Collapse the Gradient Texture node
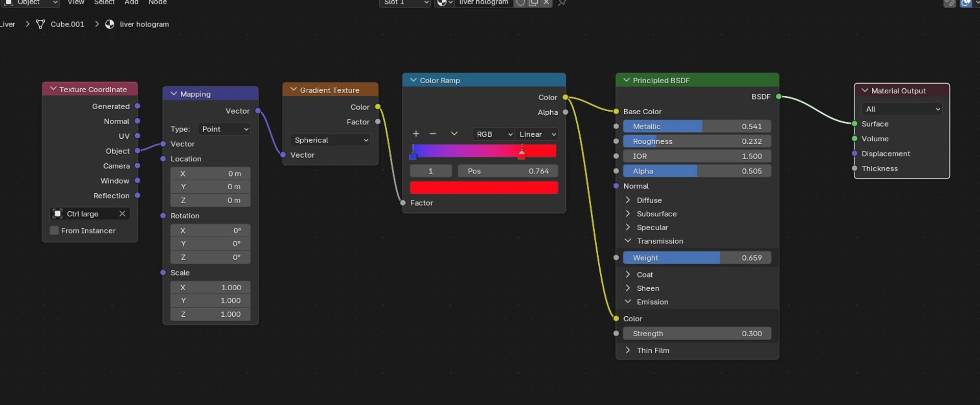Image resolution: width=980 pixels, height=405 pixels. click(293, 90)
